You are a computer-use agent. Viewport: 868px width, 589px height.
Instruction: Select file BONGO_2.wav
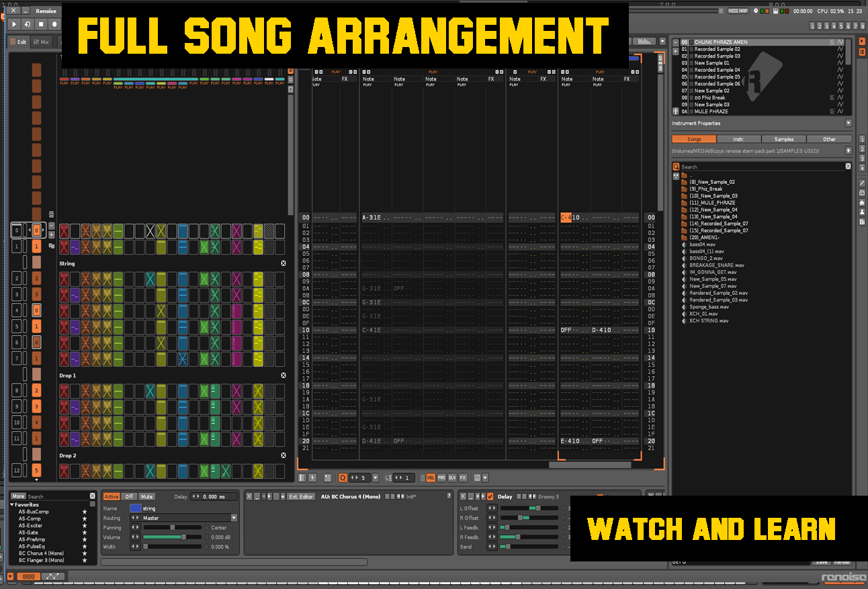tap(702, 258)
